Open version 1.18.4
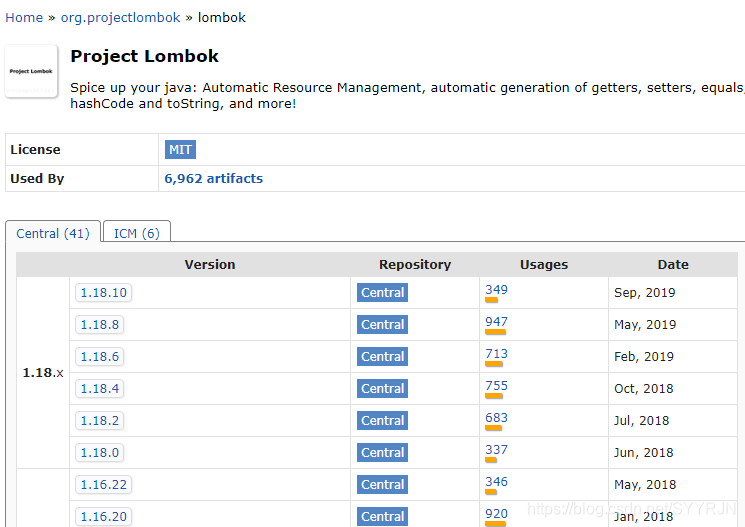 (x=100, y=389)
